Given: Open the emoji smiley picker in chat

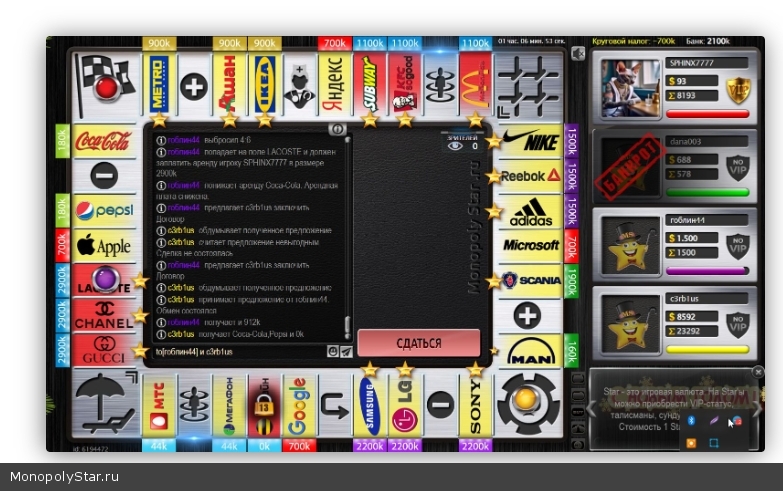Looking at the screenshot, I should [x=332, y=352].
